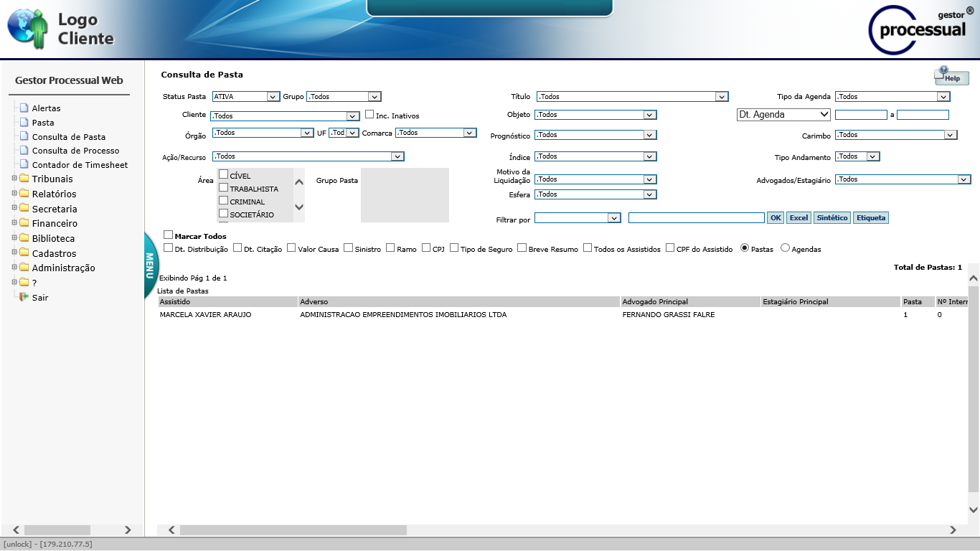Open the Status Pasta dropdown
Image resolution: width=980 pixels, height=551 pixels.
pyautogui.click(x=245, y=97)
